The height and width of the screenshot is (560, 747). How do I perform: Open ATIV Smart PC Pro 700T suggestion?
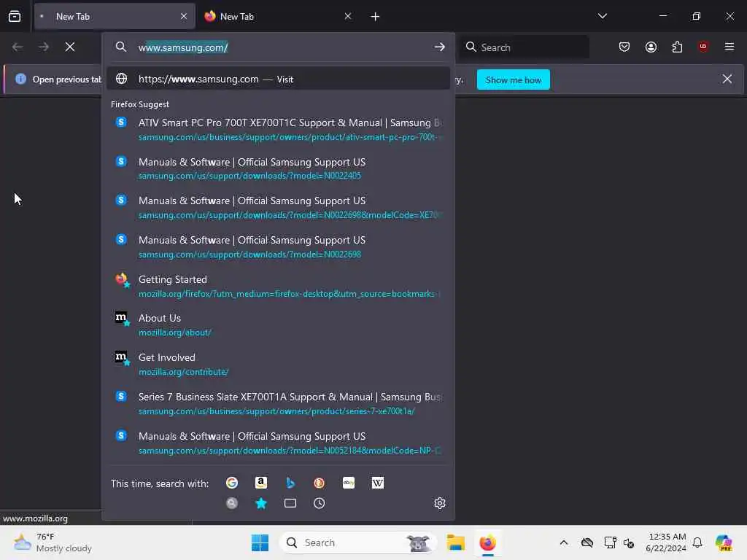[278, 130]
